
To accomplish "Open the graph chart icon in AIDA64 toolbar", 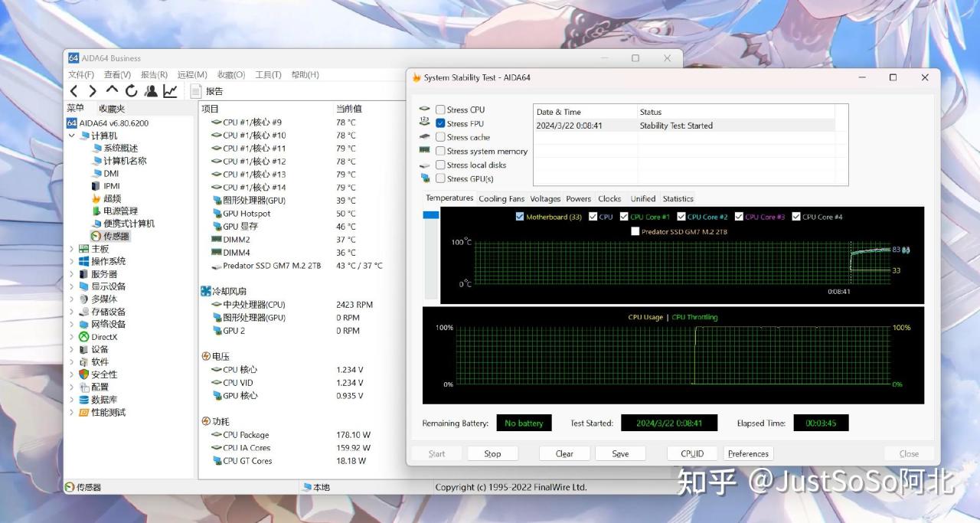I will (170, 91).
